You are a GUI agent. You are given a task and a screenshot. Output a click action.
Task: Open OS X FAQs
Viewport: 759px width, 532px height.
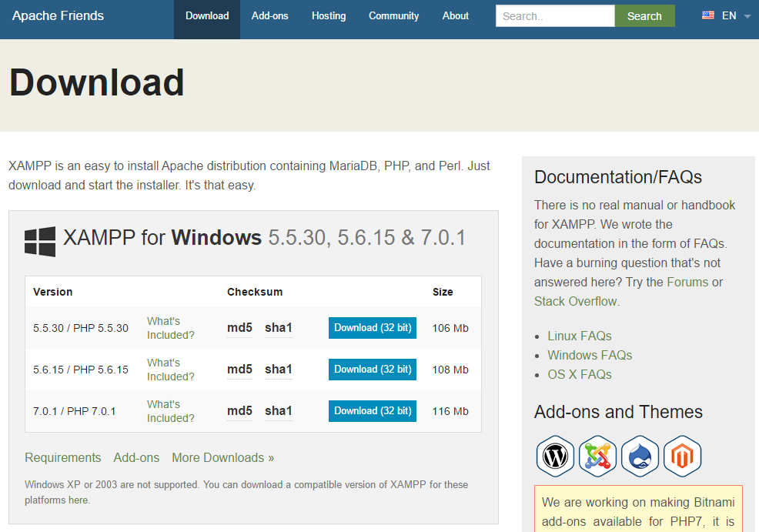[x=580, y=375]
